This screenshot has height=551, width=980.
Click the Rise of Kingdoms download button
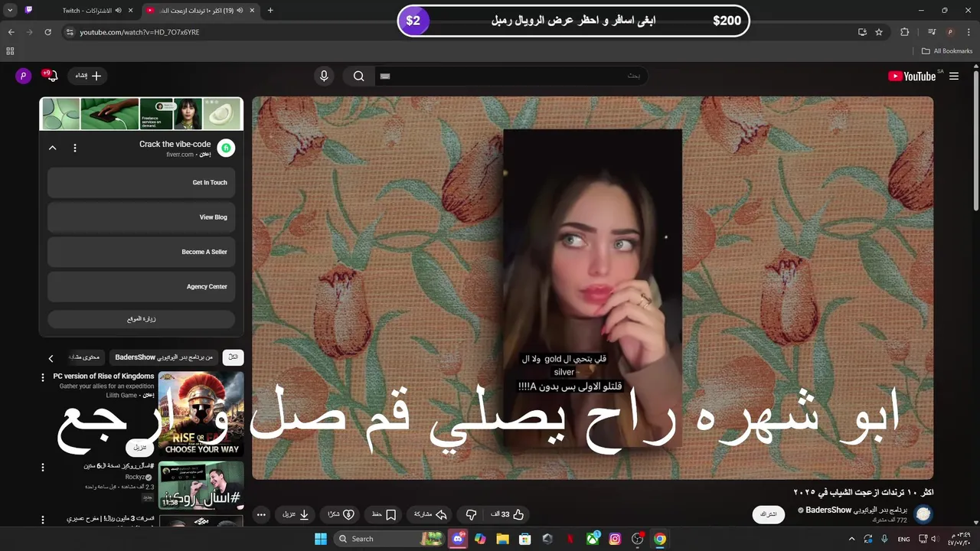pos(139,447)
